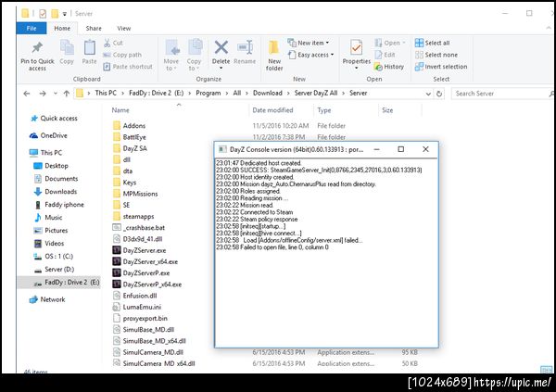Sort by Type column header
This screenshot has width=556, height=392.
pos(323,110)
